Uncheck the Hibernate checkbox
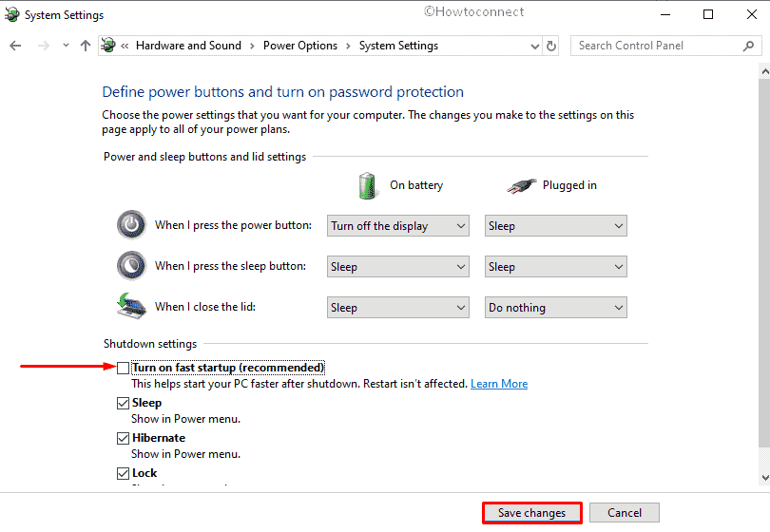The image size is (770, 532). coord(124,438)
